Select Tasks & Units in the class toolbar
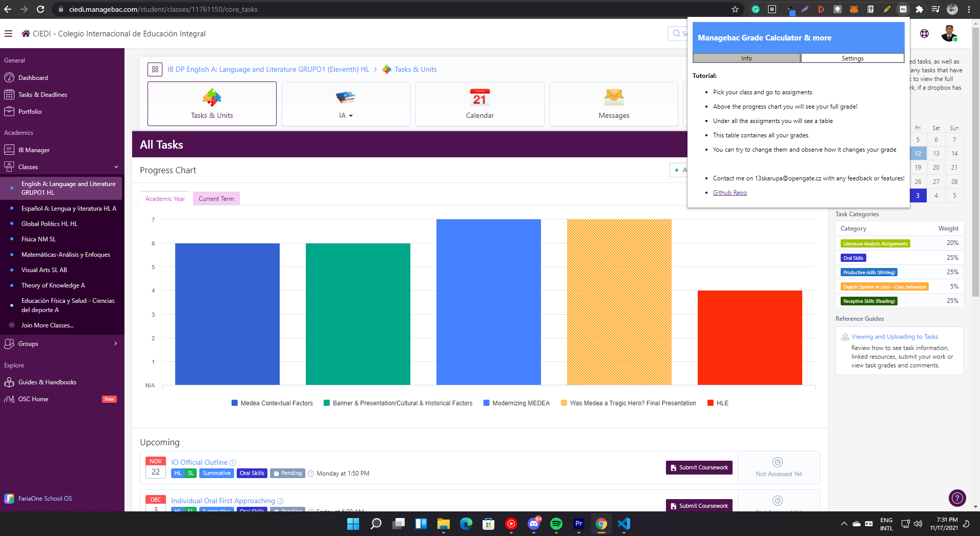 point(212,104)
